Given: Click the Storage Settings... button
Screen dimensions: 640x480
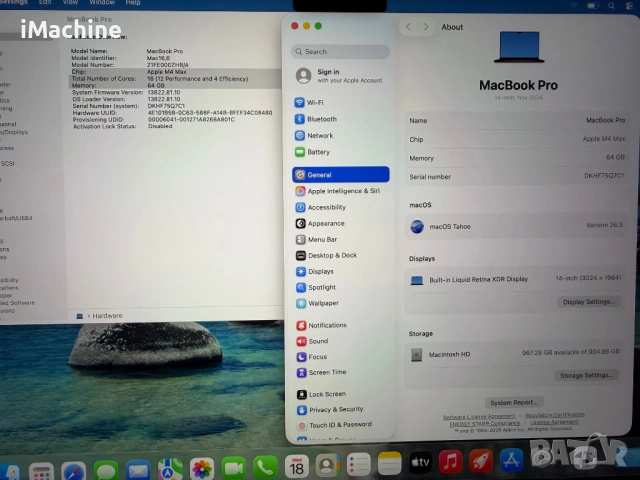Looking at the screenshot, I should 587,376.
